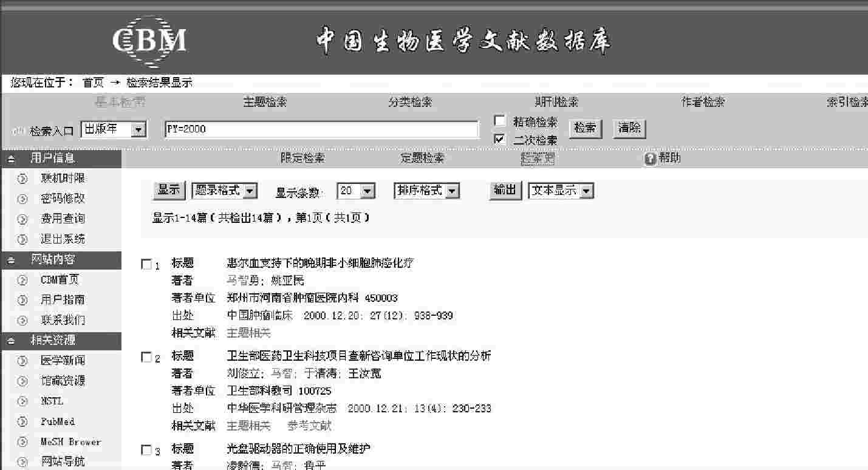Screen dimensions: 868x470
Task: Click bullet icon beside 医学新闻
Action: 22,361
